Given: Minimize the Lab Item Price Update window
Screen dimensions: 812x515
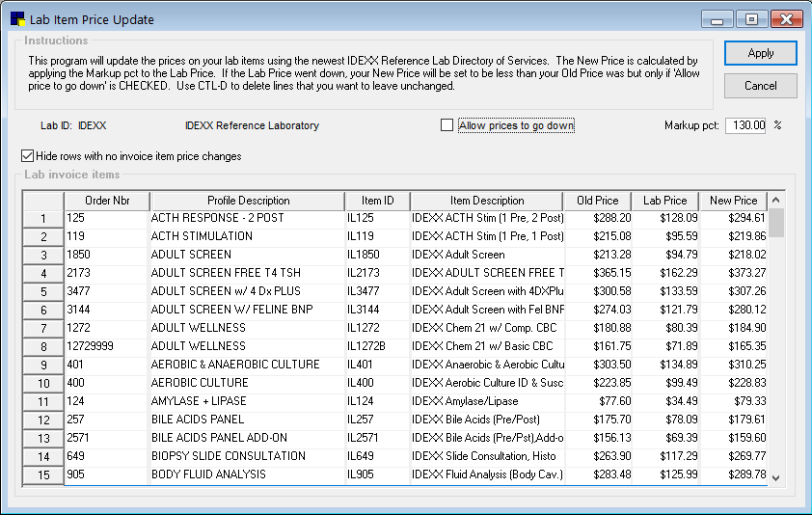Looking at the screenshot, I should pos(717,19).
